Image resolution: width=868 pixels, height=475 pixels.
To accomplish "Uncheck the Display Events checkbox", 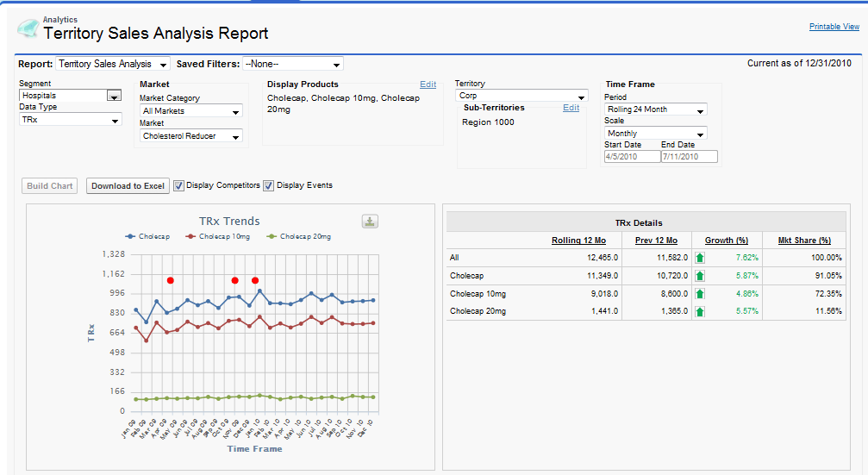I will (x=268, y=185).
